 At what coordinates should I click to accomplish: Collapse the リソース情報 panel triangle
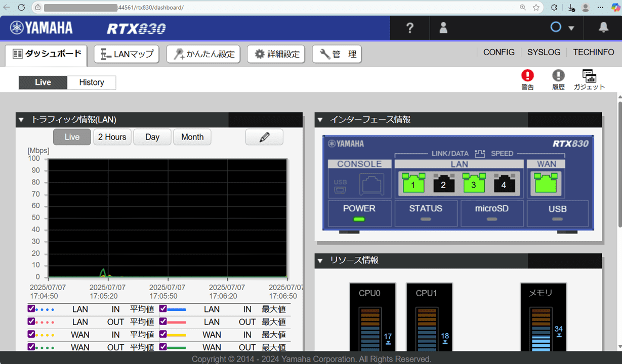tap(320, 261)
